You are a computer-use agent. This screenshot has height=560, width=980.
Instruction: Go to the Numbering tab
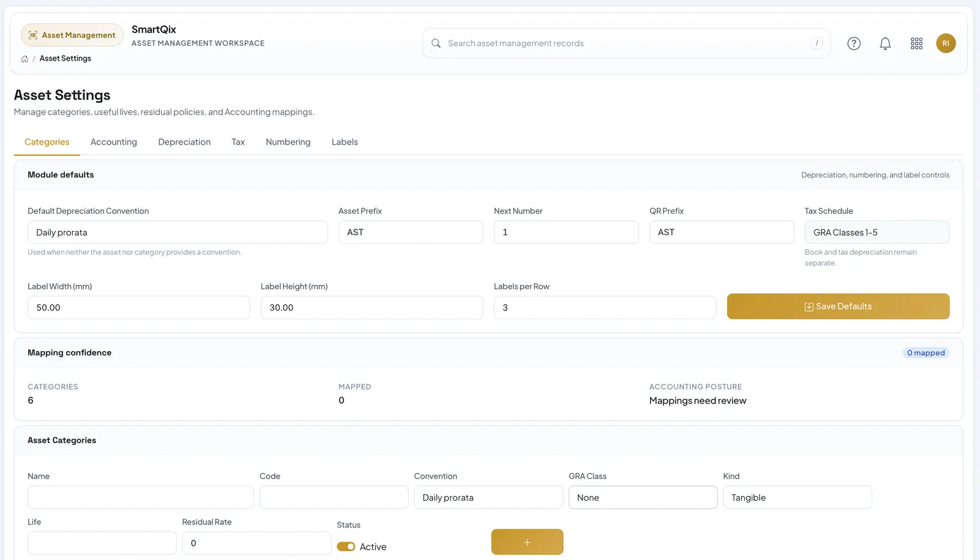(288, 142)
